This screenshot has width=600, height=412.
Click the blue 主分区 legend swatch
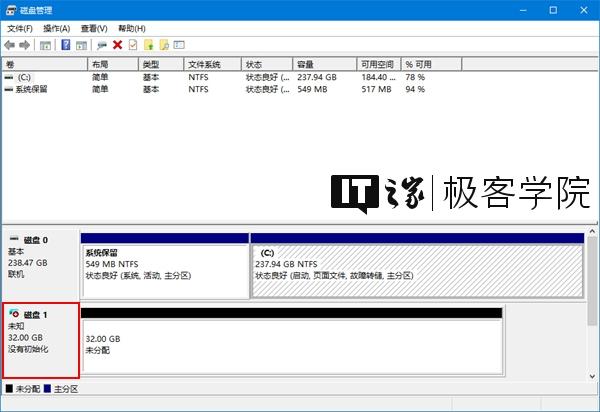[47, 389]
